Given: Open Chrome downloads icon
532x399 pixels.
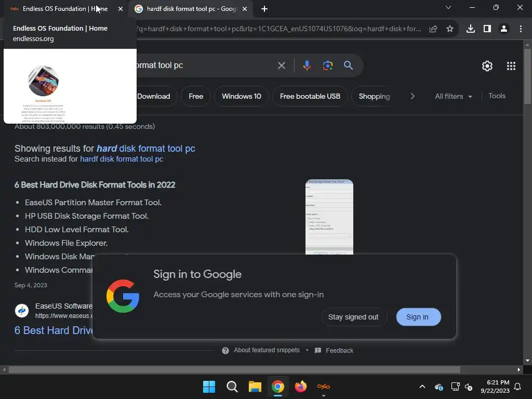Looking at the screenshot, I should 471,29.
